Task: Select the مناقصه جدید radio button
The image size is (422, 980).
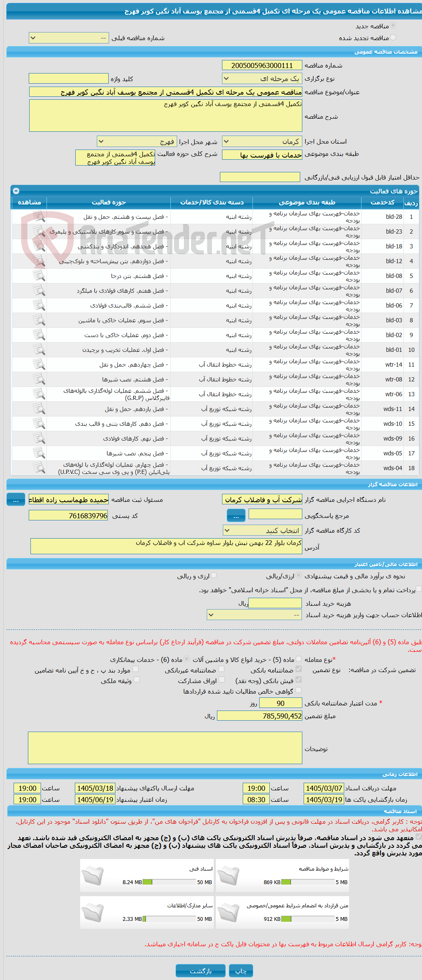Action: tap(393, 26)
